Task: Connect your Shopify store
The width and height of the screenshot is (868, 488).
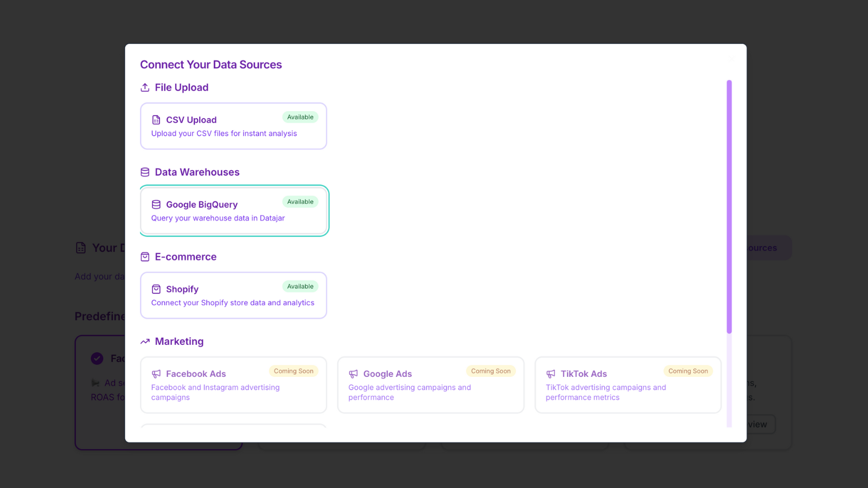Action: tap(233, 296)
